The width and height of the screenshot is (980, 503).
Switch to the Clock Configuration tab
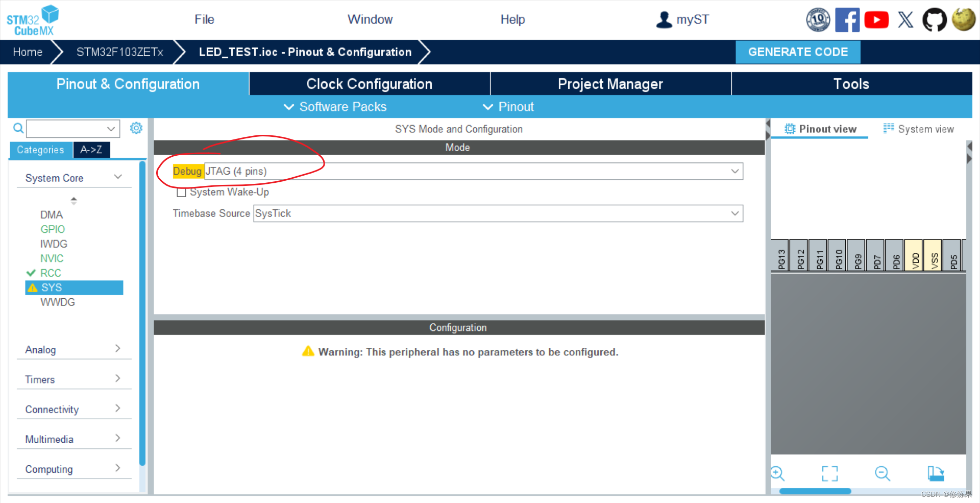tap(370, 84)
